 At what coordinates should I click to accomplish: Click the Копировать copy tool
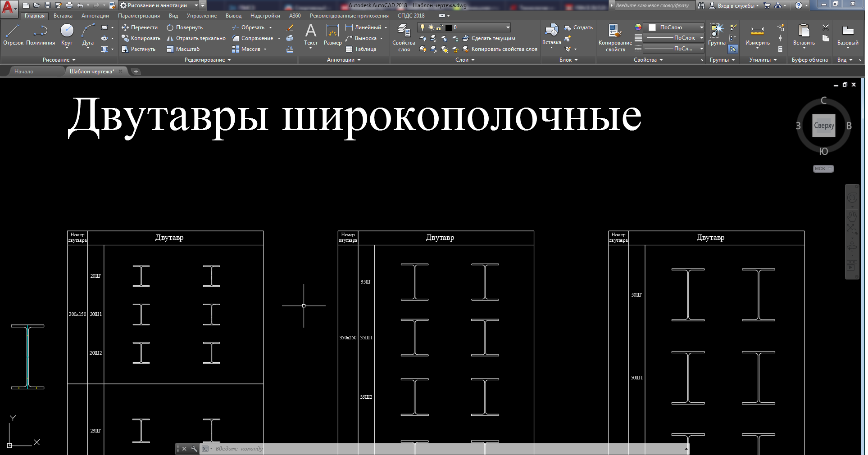tap(141, 38)
